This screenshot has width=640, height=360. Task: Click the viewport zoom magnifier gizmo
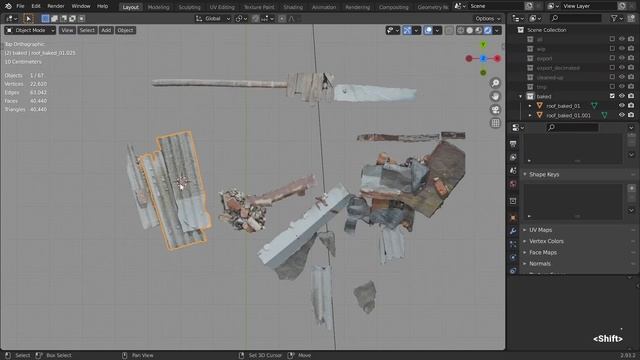(495, 83)
